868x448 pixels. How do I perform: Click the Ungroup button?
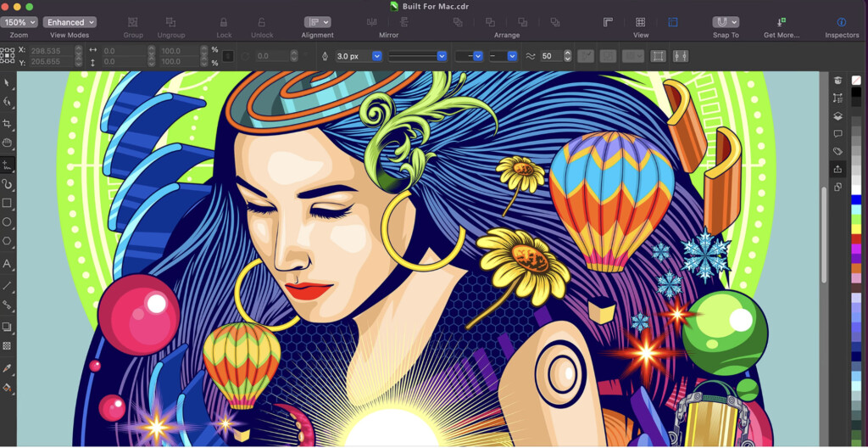(170, 22)
